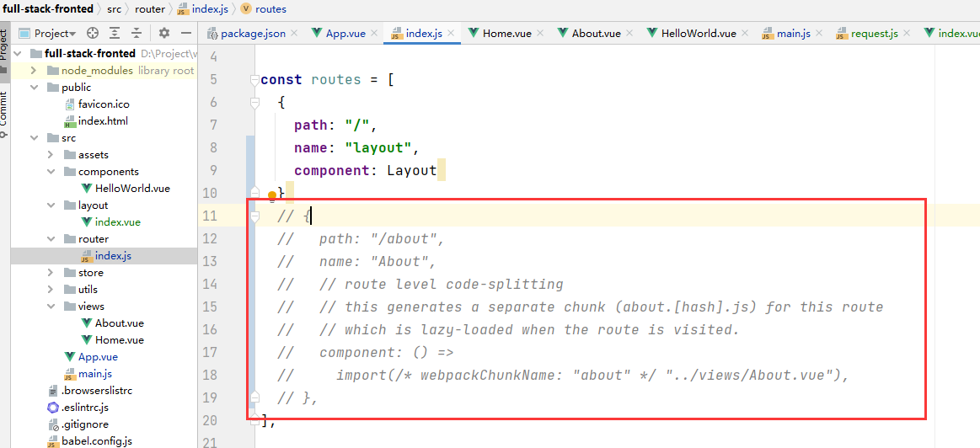Click full-stack-fronted in the breadcrumb
This screenshot has height=448, width=980.
pos(47,8)
